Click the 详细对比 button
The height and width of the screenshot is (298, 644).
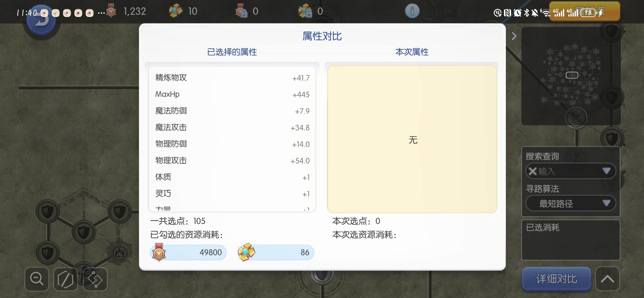557,279
